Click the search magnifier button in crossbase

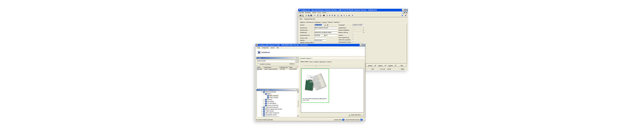[297, 61]
